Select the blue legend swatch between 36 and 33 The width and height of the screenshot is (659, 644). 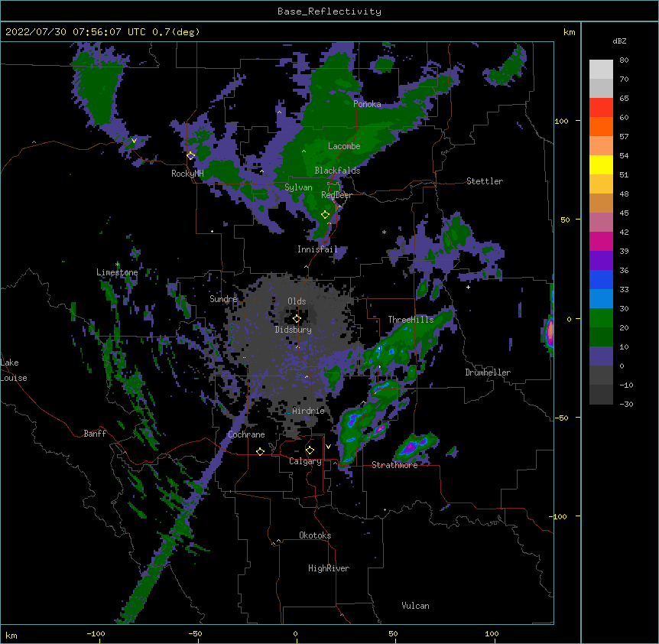click(x=601, y=279)
